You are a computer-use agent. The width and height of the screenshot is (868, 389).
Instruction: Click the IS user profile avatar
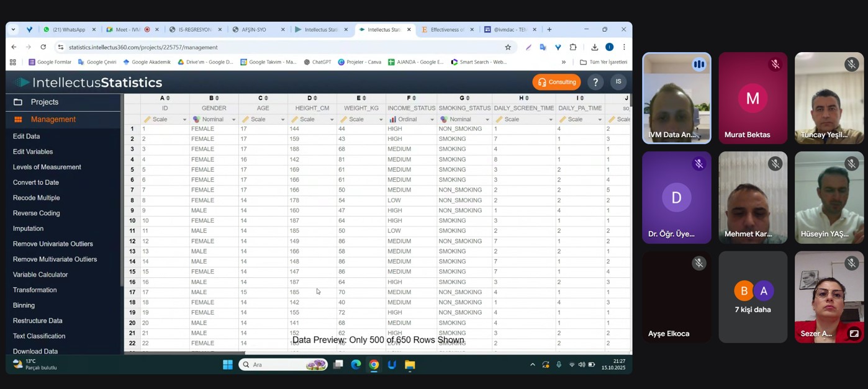(x=618, y=82)
